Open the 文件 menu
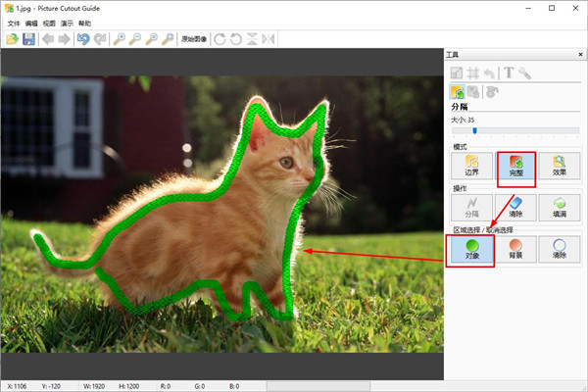The height and width of the screenshot is (392, 588). pyautogui.click(x=13, y=22)
